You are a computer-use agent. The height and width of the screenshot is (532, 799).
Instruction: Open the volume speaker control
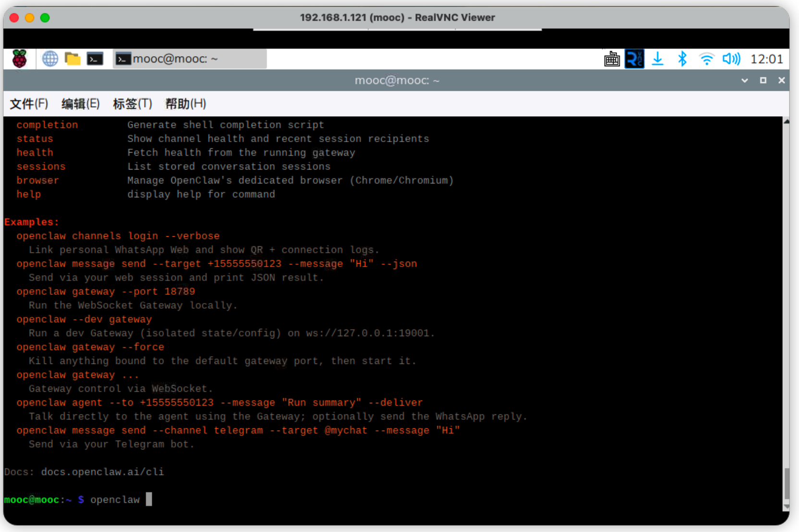click(x=731, y=59)
